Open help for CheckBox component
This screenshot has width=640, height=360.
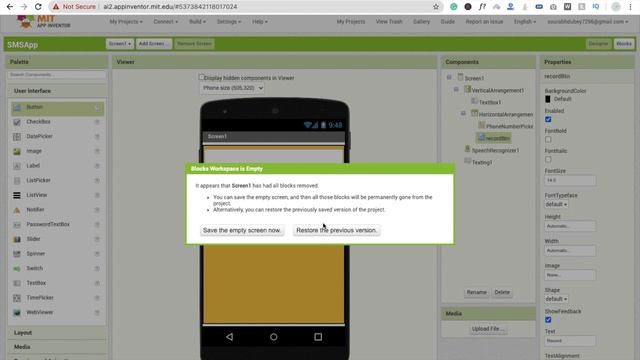tap(97, 122)
